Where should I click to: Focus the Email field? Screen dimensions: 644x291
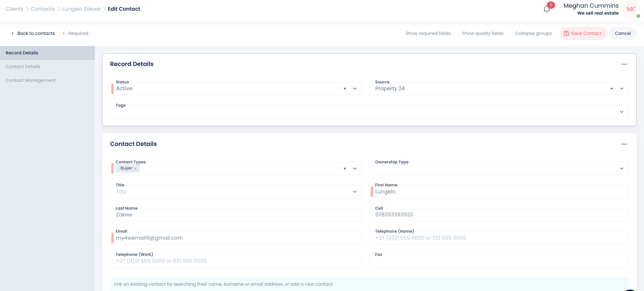pyautogui.click(x=236, y=238)
